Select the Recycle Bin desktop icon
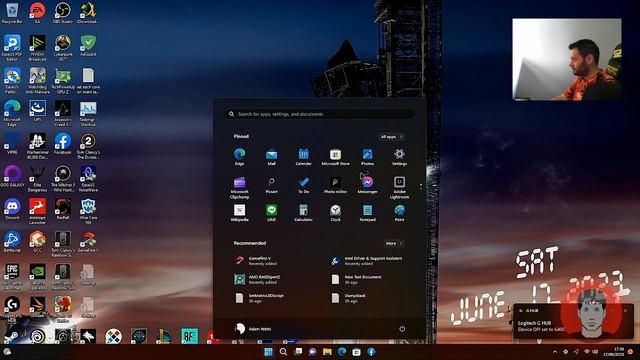 pyautogui.click(x=12, y=13)
